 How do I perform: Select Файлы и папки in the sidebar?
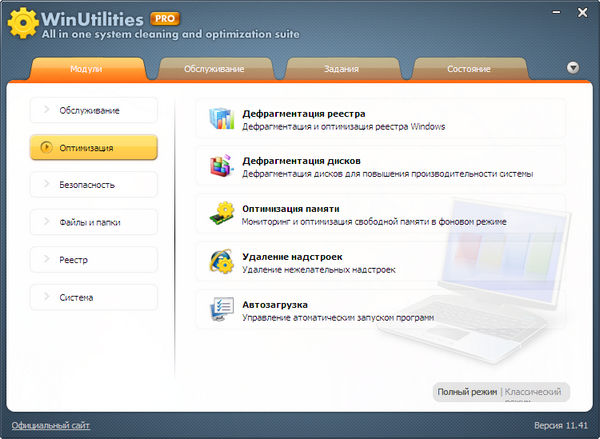[93, 222]
